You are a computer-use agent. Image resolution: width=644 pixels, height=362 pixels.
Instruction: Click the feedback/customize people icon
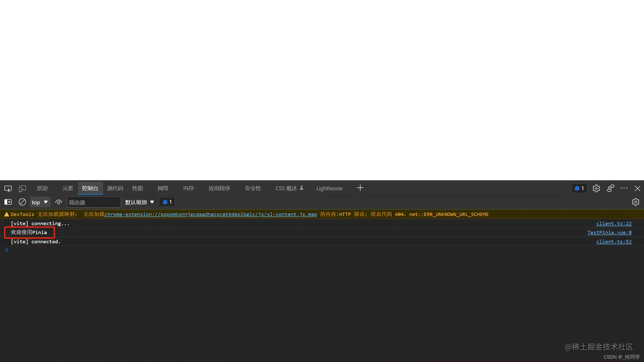pos(611,188)
